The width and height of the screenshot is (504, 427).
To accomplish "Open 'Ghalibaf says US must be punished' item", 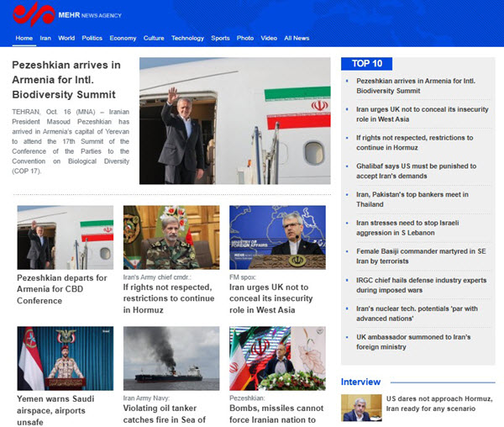I will (417, 171).
